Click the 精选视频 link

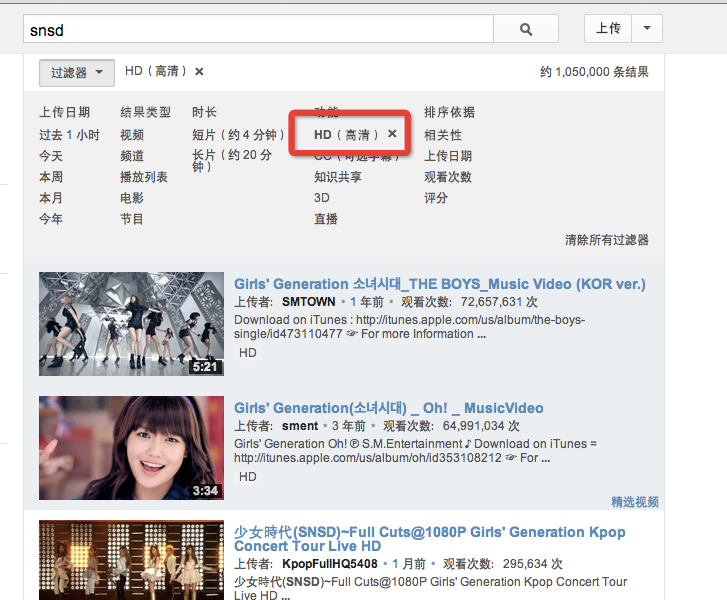tap(634, 502)
